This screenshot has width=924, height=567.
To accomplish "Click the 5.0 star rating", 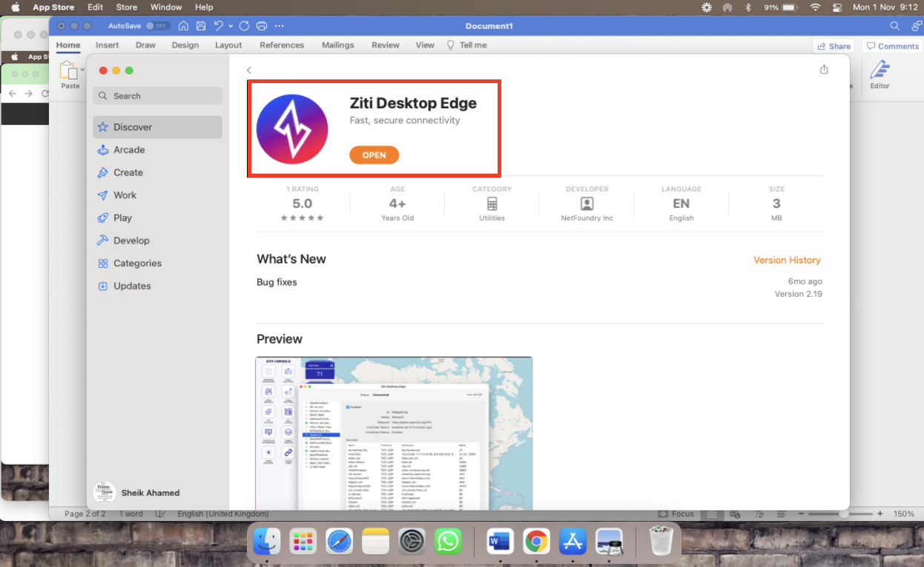I will 302,203.
